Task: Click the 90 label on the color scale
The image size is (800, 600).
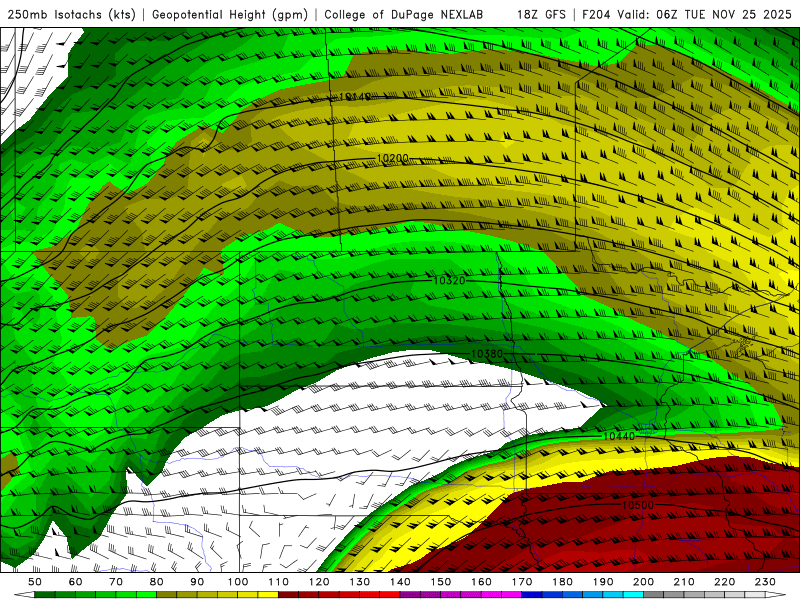Action: (197, 582)
